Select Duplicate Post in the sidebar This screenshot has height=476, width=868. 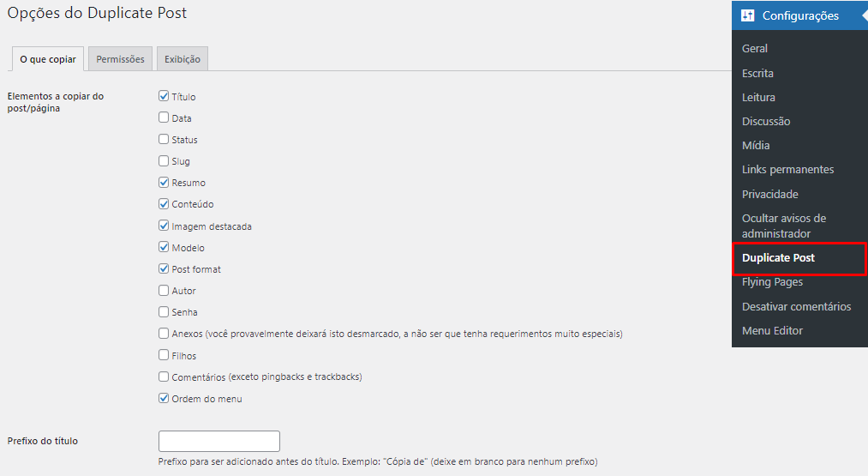(778, 258)
